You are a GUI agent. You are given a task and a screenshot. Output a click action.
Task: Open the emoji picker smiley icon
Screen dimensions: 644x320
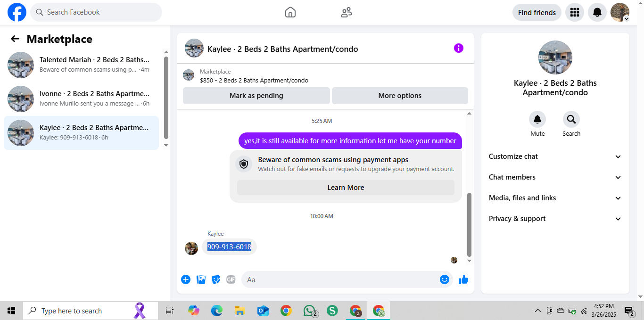[x=445, y=279]
